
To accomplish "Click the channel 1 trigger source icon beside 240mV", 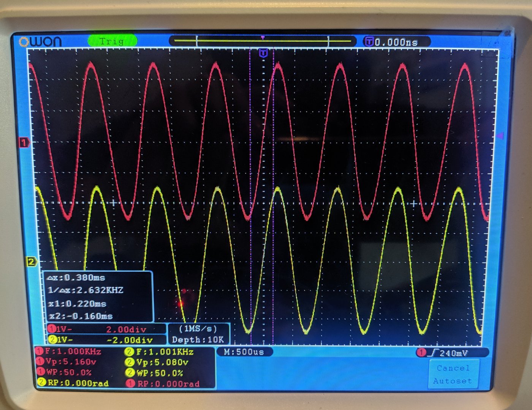I will pyautogui.click(x=421, y=353).
